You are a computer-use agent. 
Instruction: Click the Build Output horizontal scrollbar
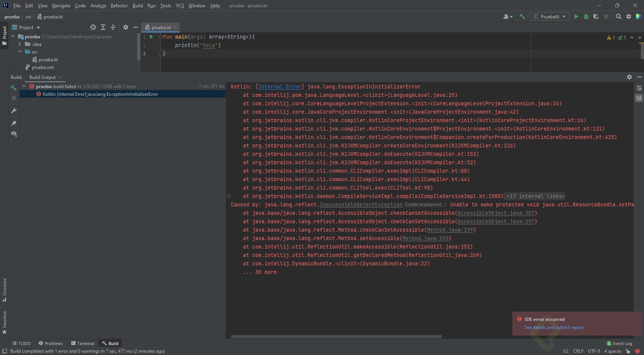click(335, 337)
